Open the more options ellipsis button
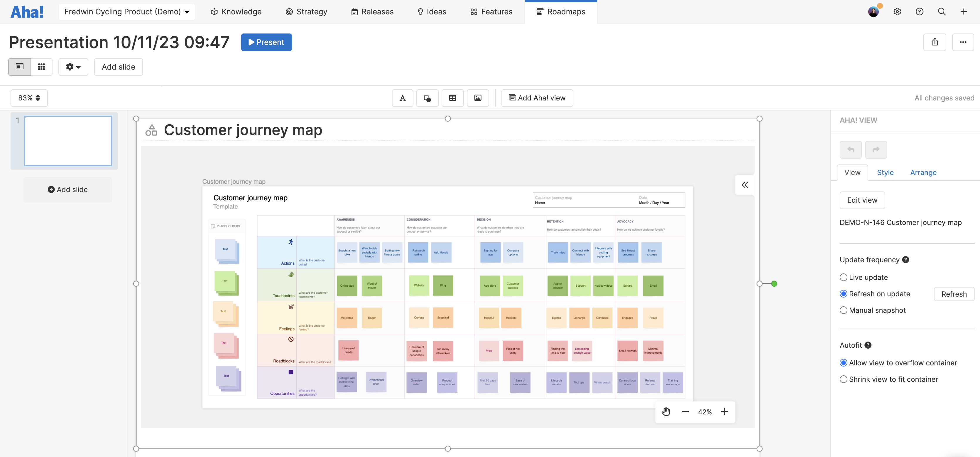 pyautogui.click(x=963, y=42)
